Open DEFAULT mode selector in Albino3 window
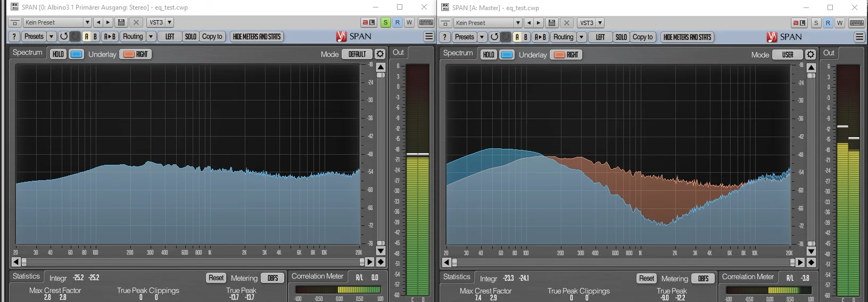The height and width of the screenshot is (302, 868). pyautogui.click(x=357, y=54)
